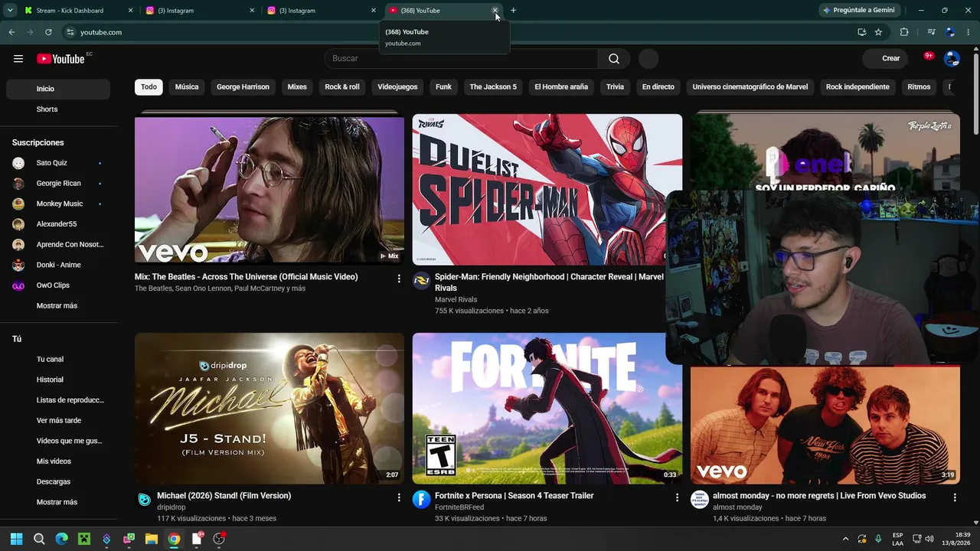Screen dimensions: 980x551
Task: Open Windows Start menu
Action: [16, 539]
